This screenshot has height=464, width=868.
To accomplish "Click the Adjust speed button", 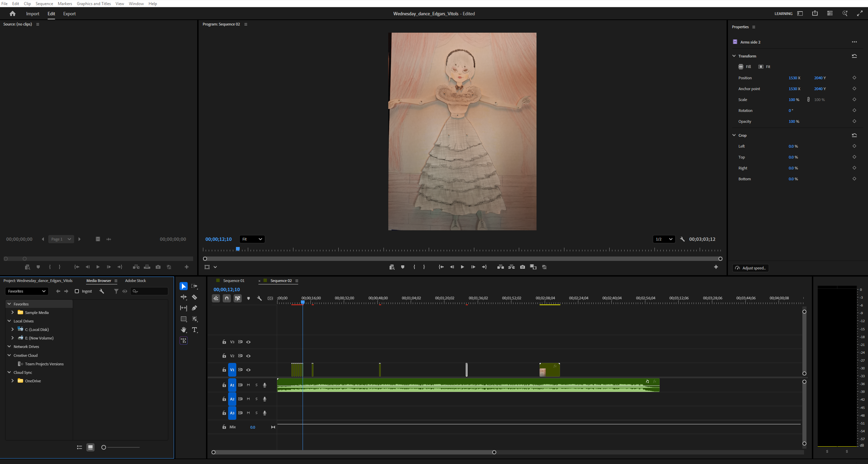I will (751, 268).
